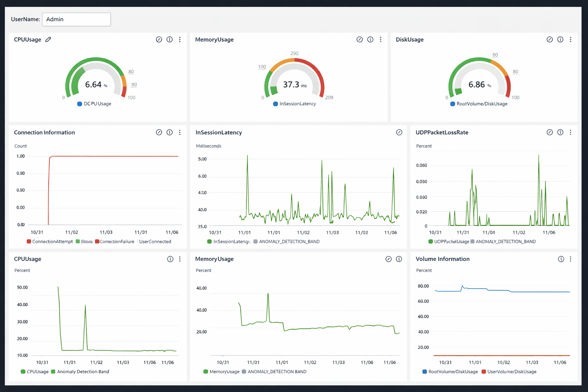Show info for Connection Information widget
The image size is (588, 392).
click(170, 132)
